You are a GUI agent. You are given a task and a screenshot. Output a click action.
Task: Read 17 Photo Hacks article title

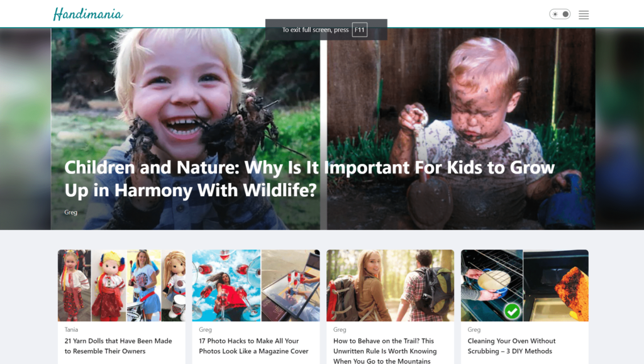[253, 346]
